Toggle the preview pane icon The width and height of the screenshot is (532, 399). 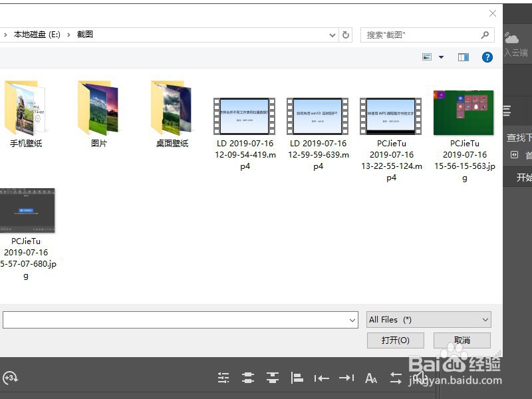(x=464, y=57)
